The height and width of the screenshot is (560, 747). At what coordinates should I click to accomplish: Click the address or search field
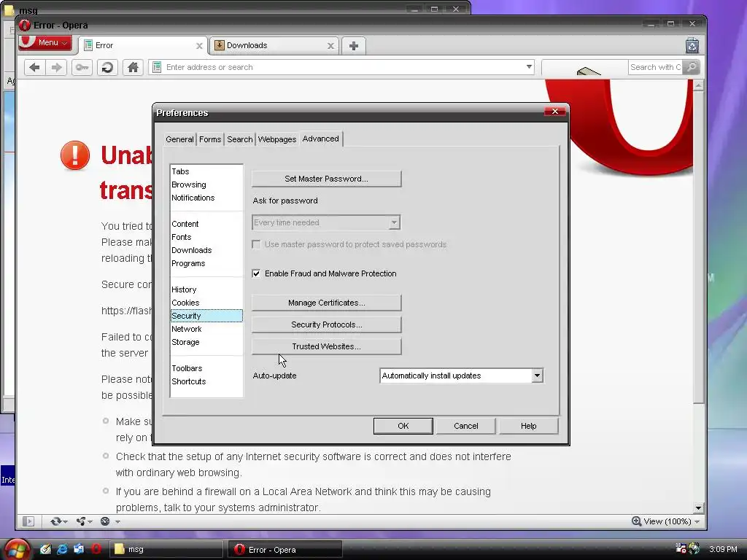[x=343, y=67]
